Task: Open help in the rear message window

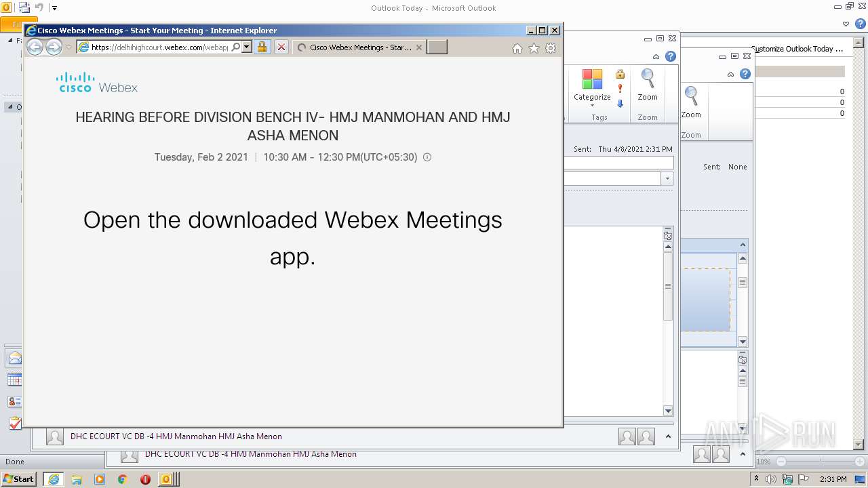Action: 745,74
